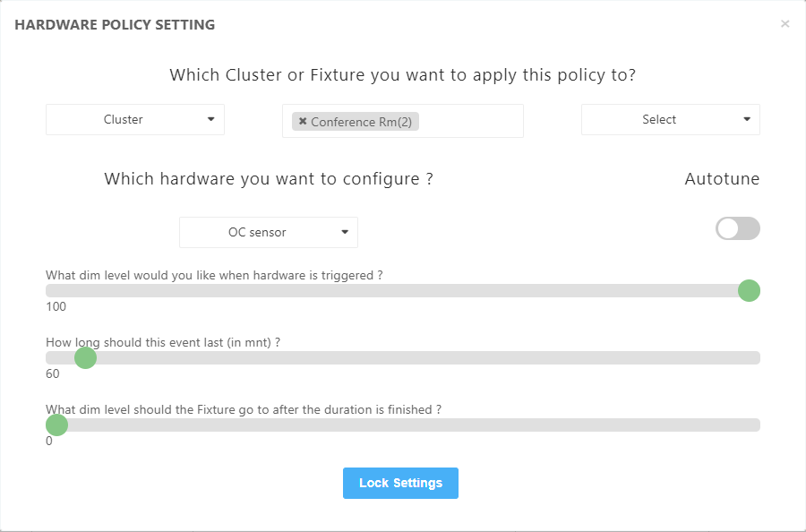
Task: Close the Hardware Policy Setting dialog
Action: 785,23
